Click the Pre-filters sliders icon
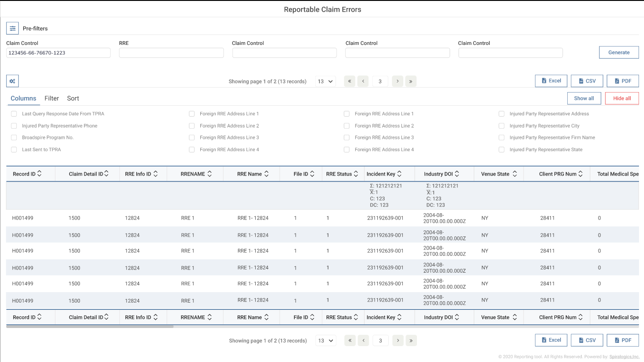 pos(12,28)
